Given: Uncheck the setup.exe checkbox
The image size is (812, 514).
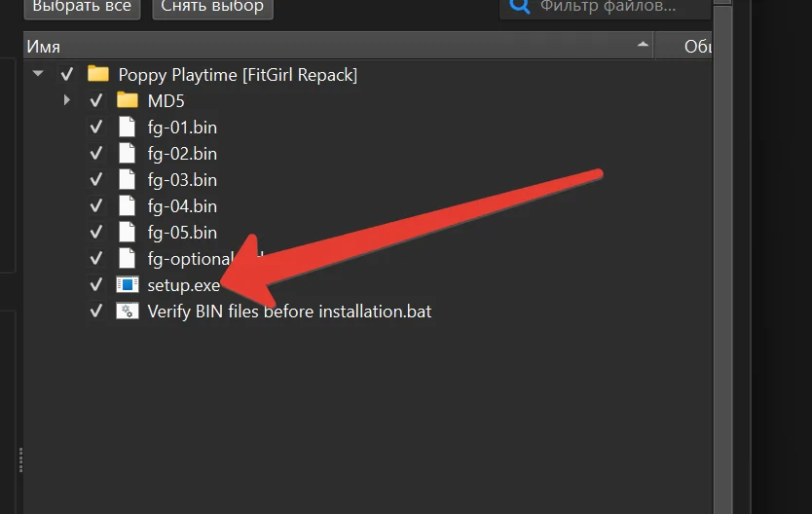Looking at the screenshot, I should tap(95, 285).
